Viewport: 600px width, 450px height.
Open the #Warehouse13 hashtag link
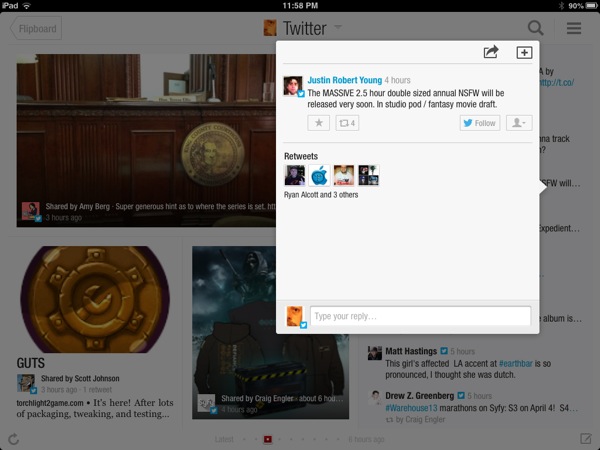point(411,408)
